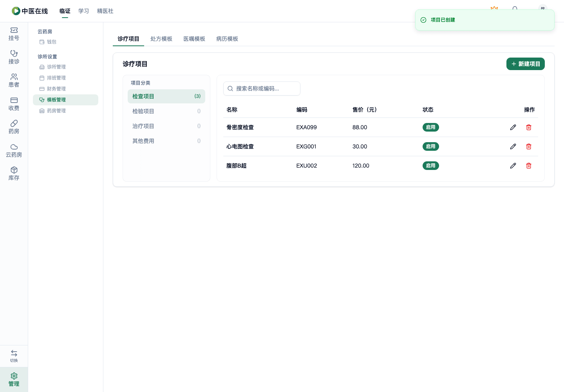Click the 切换 switch icon
564x392 pixels.
point(14,356)
